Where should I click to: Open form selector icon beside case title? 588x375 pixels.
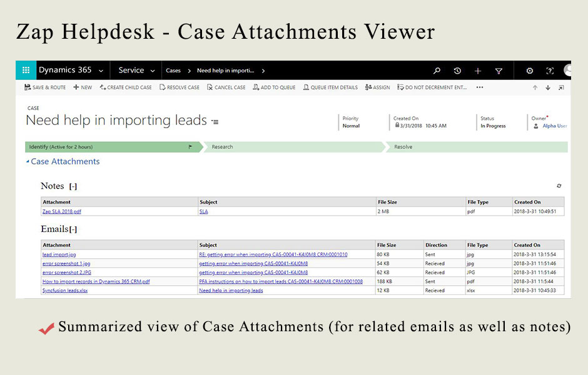pyautogui.click(x=215, y=122)
